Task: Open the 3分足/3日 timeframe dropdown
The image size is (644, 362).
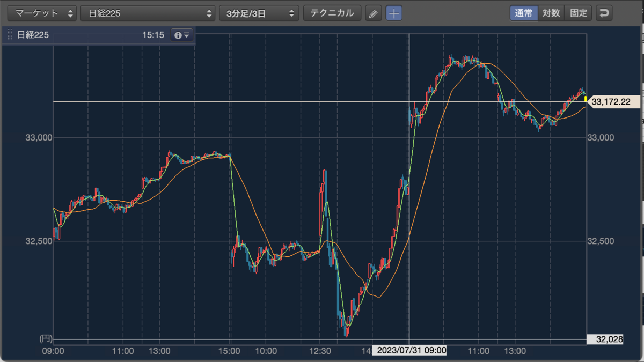Action: click(259, 13)
